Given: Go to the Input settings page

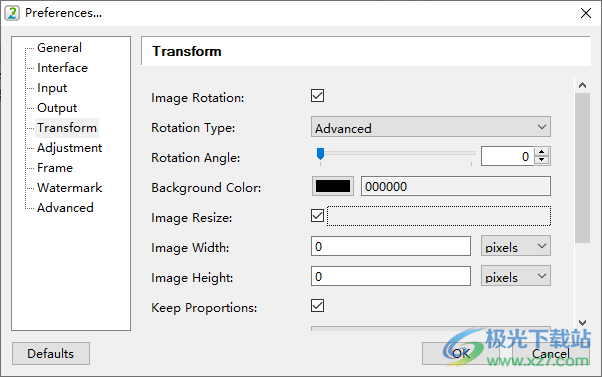Looking at the screenshot, I should (x=52, y=88).
